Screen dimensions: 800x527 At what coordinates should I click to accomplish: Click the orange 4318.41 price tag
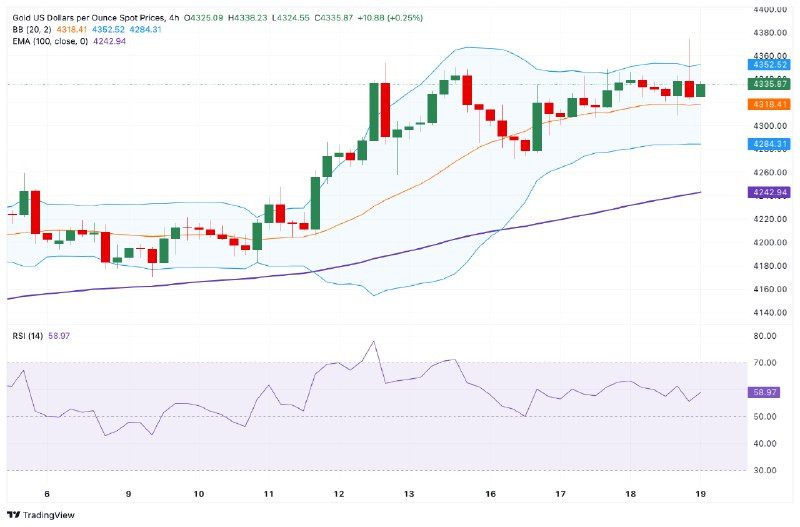point(769,104)
